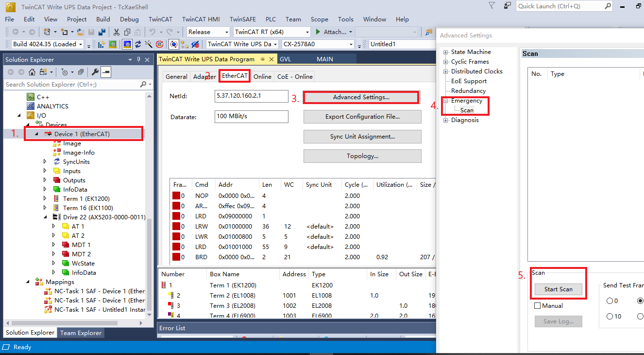
Task: Click the New Project toolbar icon
Action: (47, 32)
